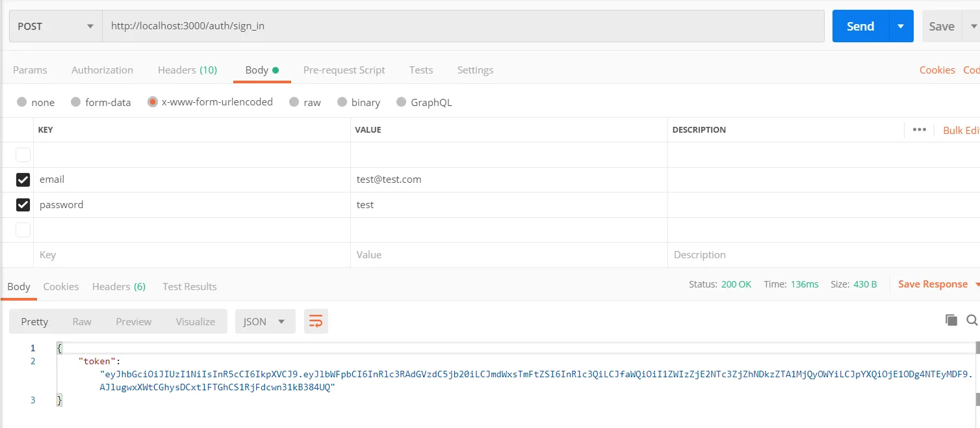This screenshot has height=428, width=980.
Task: Click the test@test.com value cell
Action: click(509, 180)
